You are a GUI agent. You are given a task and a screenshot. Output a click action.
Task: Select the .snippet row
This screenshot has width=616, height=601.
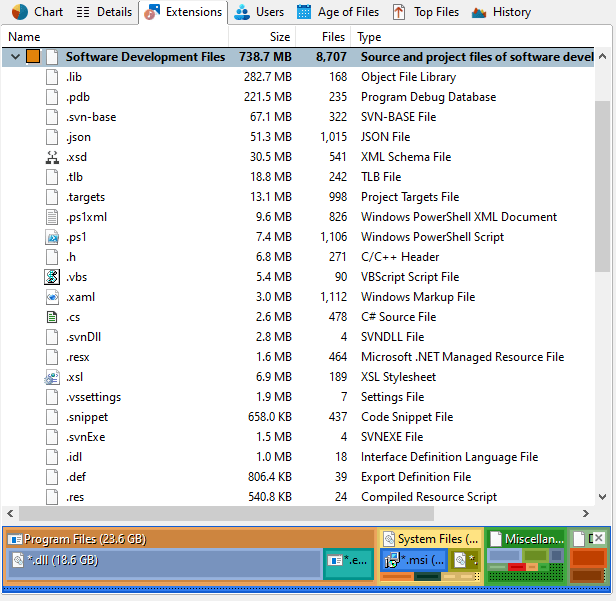pyautogui.click(x=298, y=417)
